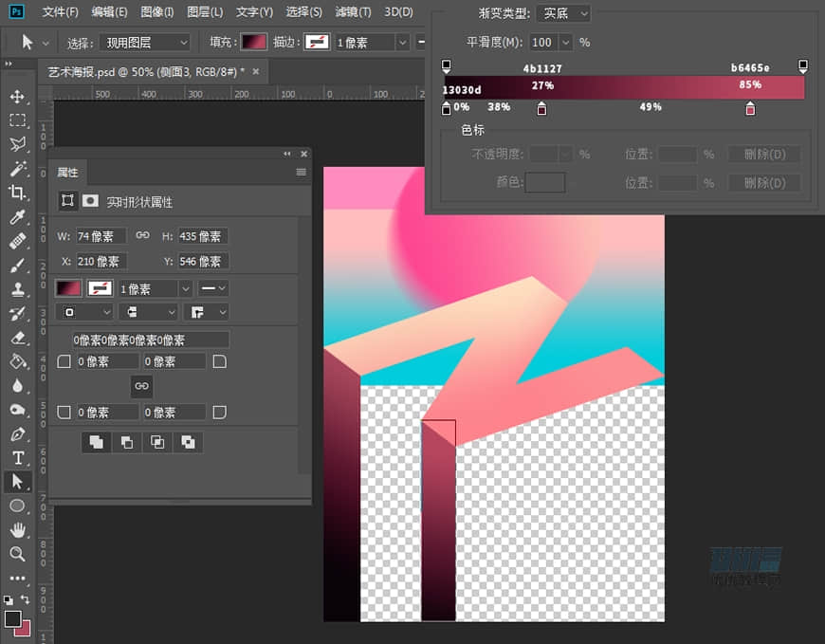
Task: Open the 滤镜(T) menu
Action: pos(353,12)
